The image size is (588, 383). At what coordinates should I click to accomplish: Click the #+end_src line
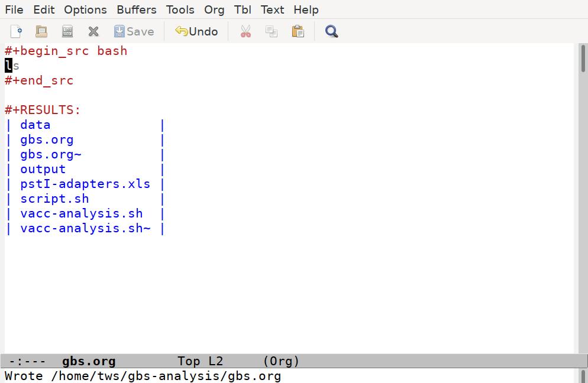click(39, 80)
